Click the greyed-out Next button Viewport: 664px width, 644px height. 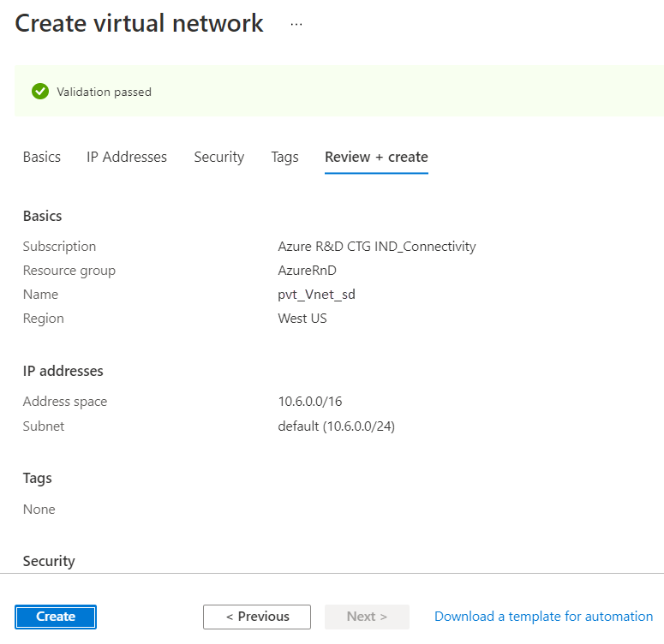point(367,617)
